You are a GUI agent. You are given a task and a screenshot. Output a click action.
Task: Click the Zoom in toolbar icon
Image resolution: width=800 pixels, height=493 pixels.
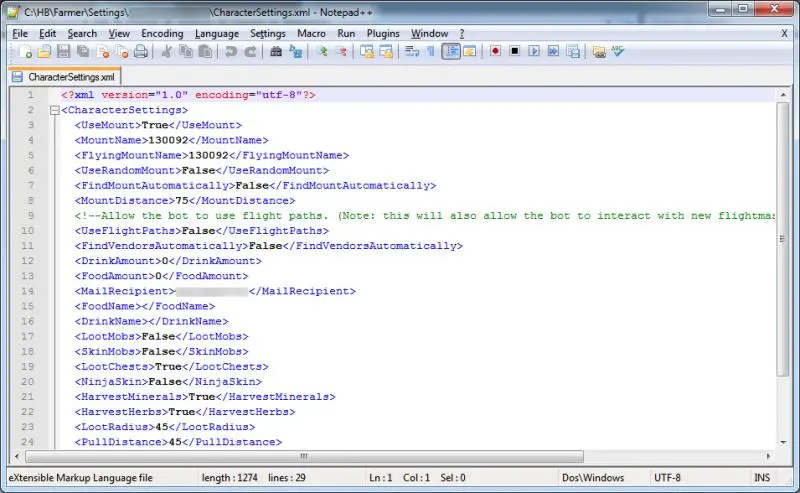click(x=323, y=52)
